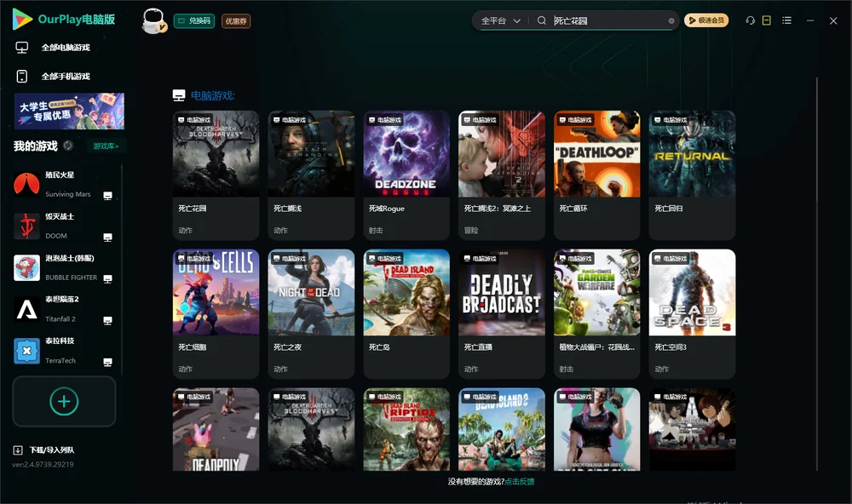Click the search magnifier icon
Image resolution: width=852 pixels, height=504 pixels.
(x=542, y=20)
